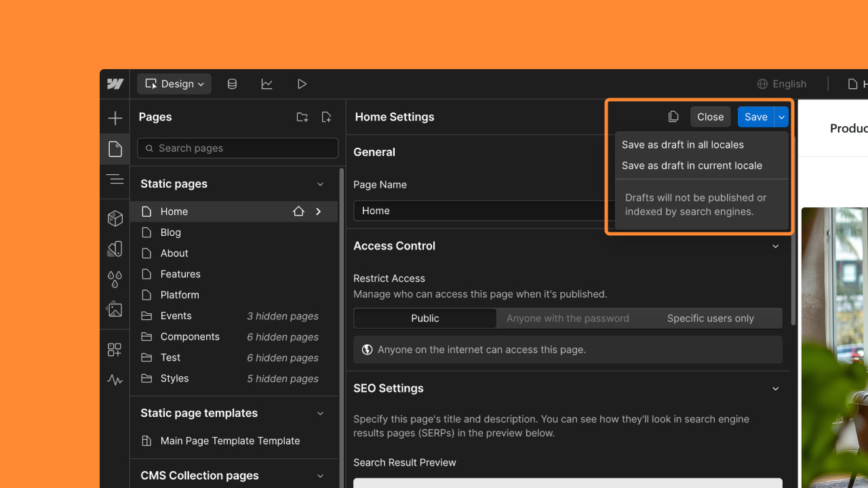The image size is (868, 488).
Task: Add new page icon in Pages header
Action: tap(326, 117)
